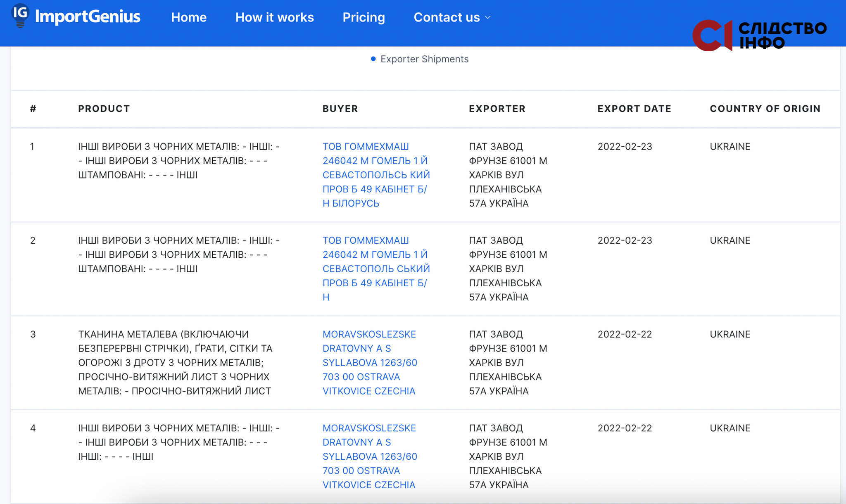Expand the Contact us dropdown menu
This screenshot has width=846, height=504.
(x=452, y=17)
